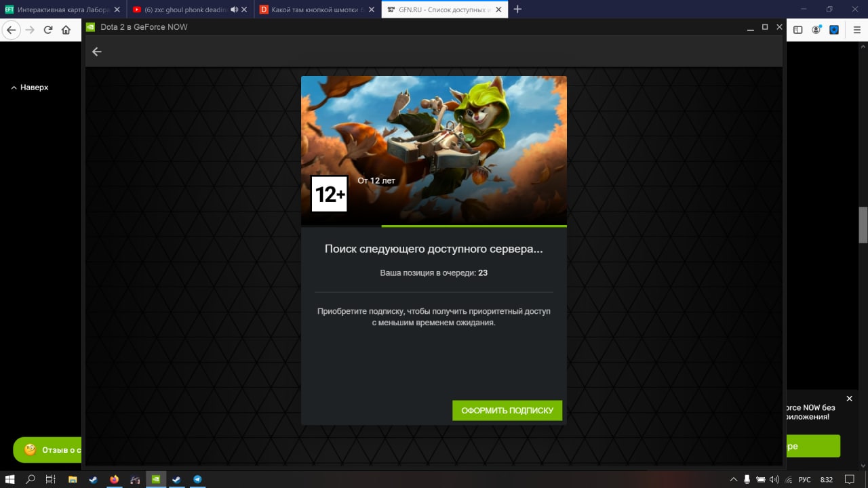The image size is (868, 488).
Task: Open the browser home page
Action: 66,30
